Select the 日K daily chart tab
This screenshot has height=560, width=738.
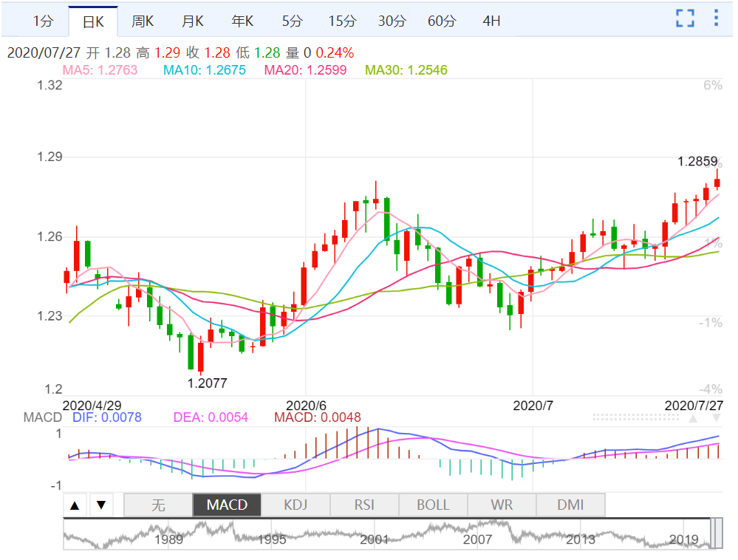pos(93,21)
